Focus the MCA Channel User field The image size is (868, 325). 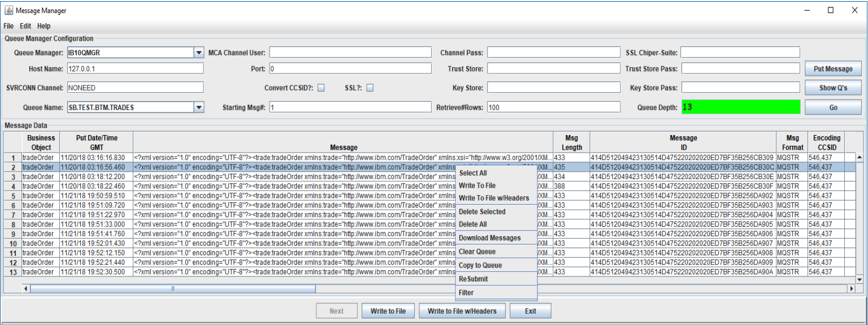click(350, 52)
